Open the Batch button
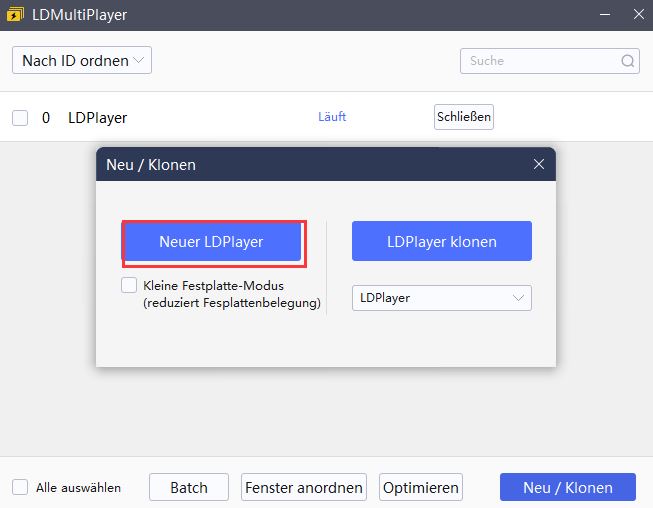 click(189, 487)
